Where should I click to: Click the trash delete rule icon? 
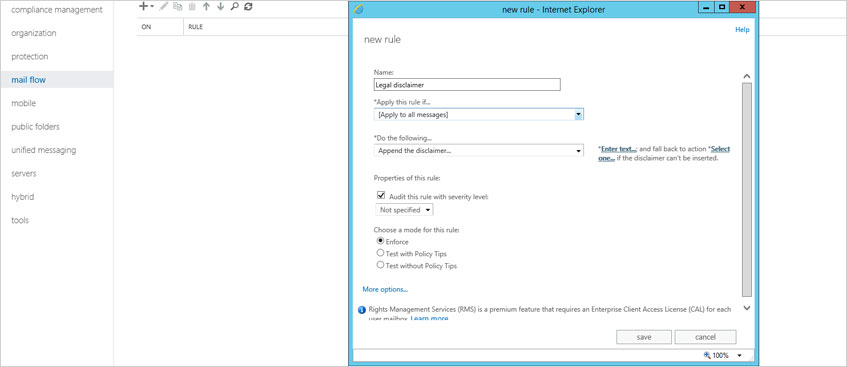click(192, 6)
